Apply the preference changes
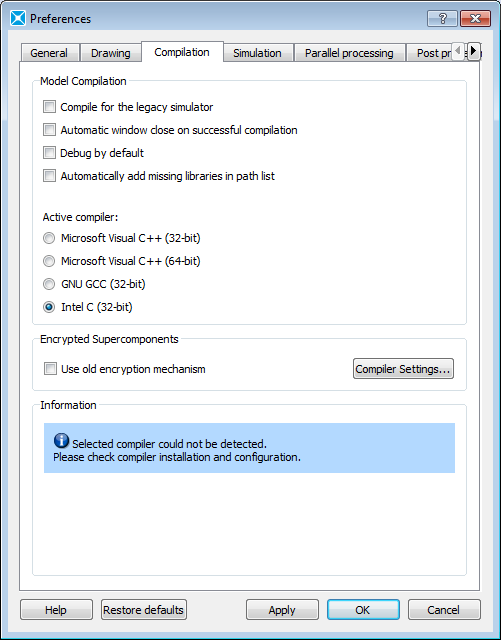Screen dimensions: 501x640 [x=282, y=610]
